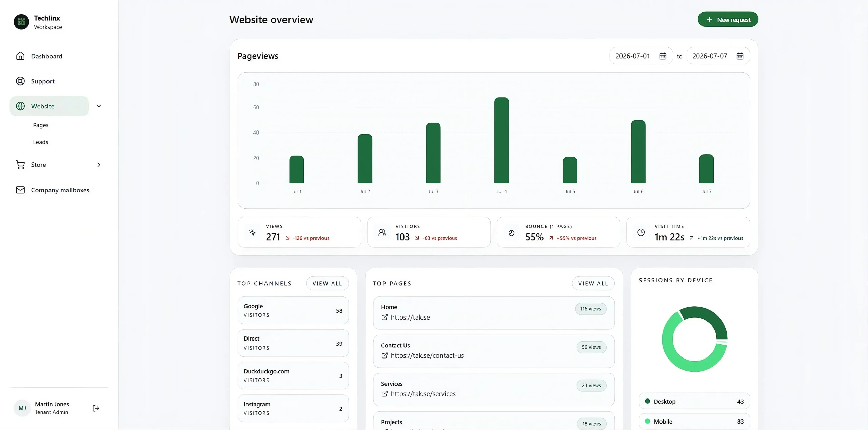Click the 2026-07-07 end date field
Viewport: 868px width, 430px height.
[718, 56]
